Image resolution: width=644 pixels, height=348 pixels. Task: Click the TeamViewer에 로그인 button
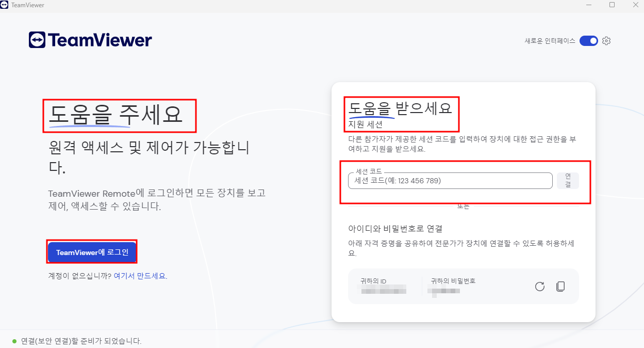tap(92, 251)
